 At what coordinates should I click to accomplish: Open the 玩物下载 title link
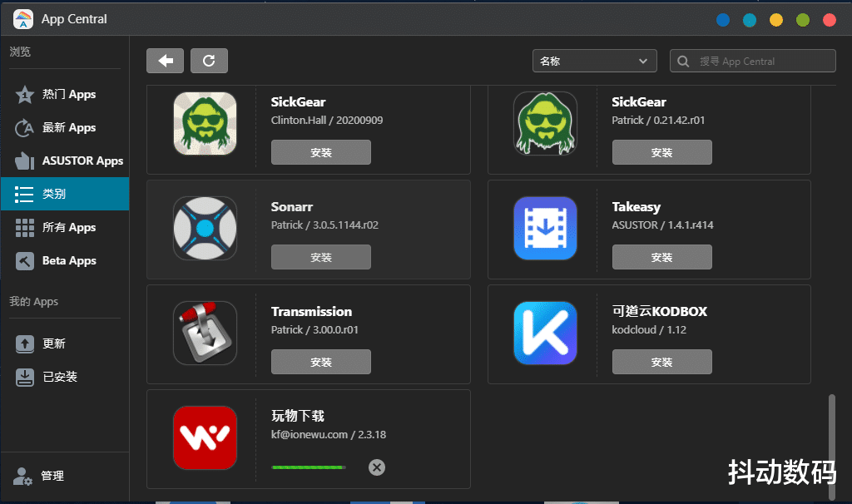[298, 416]
